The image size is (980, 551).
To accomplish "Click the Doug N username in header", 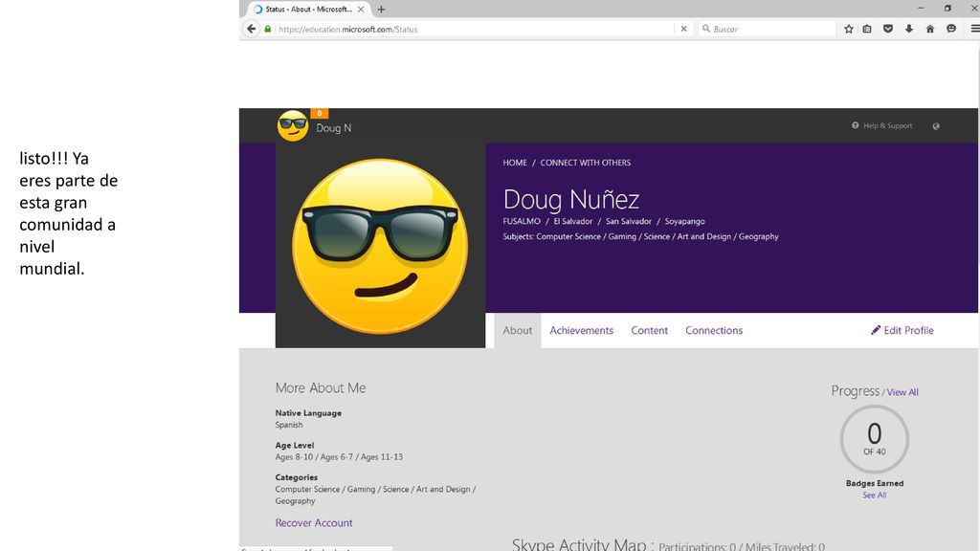I will (x=334, y=128).
